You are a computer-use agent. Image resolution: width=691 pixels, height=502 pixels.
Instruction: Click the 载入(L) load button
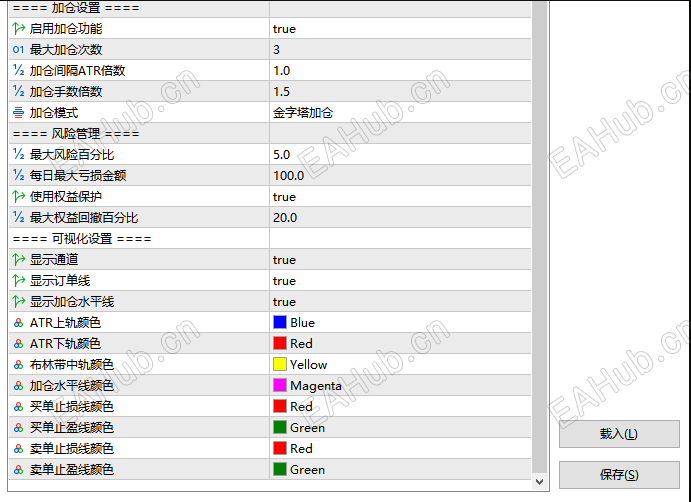click(x=619, y=434)
